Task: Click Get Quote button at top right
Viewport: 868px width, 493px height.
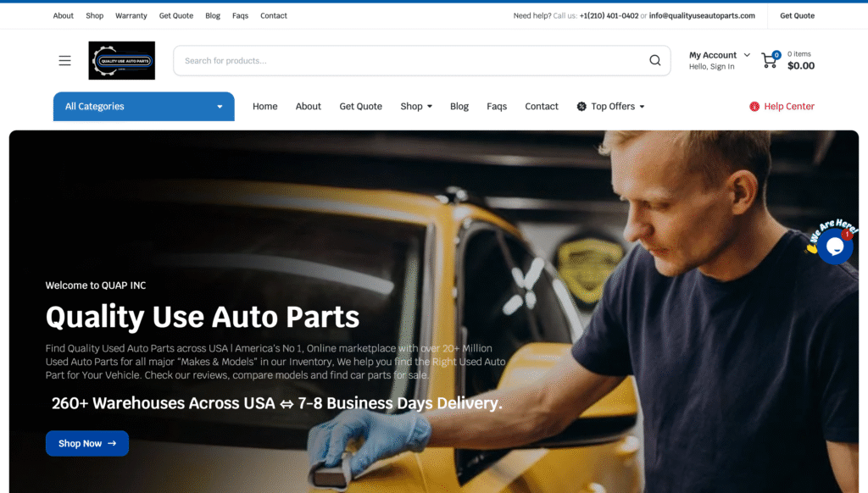Action: click(797, 15)
